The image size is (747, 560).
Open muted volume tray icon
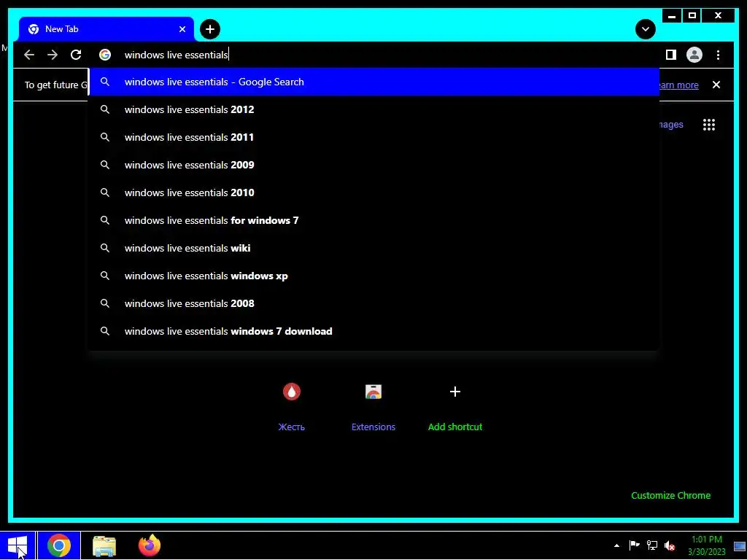[670, 545]
